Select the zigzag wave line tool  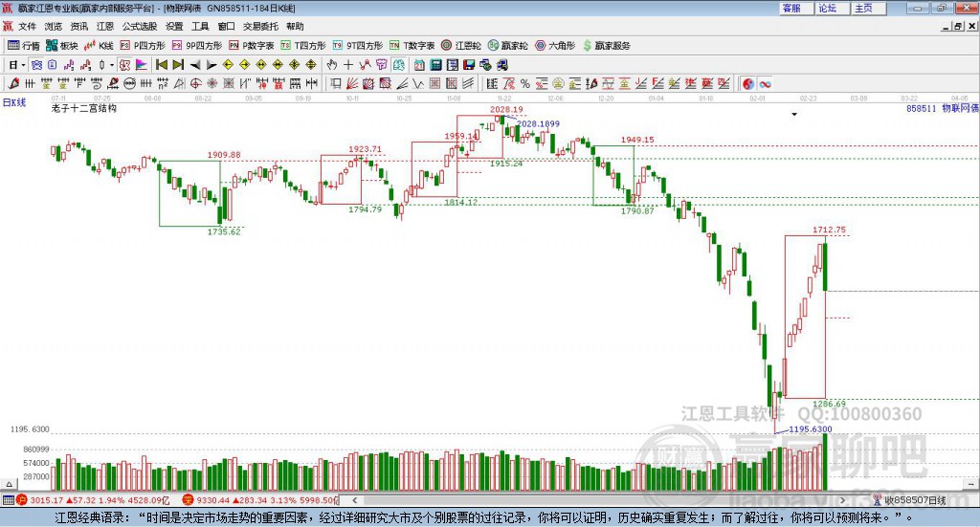coord(418,83)
